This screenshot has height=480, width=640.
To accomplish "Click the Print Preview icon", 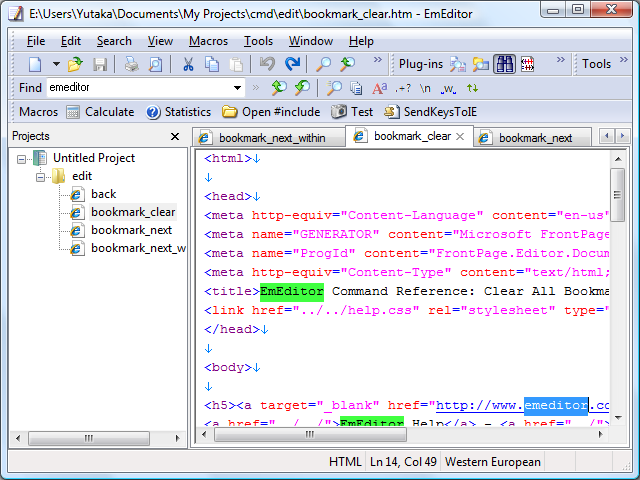I will pos(155,64).
